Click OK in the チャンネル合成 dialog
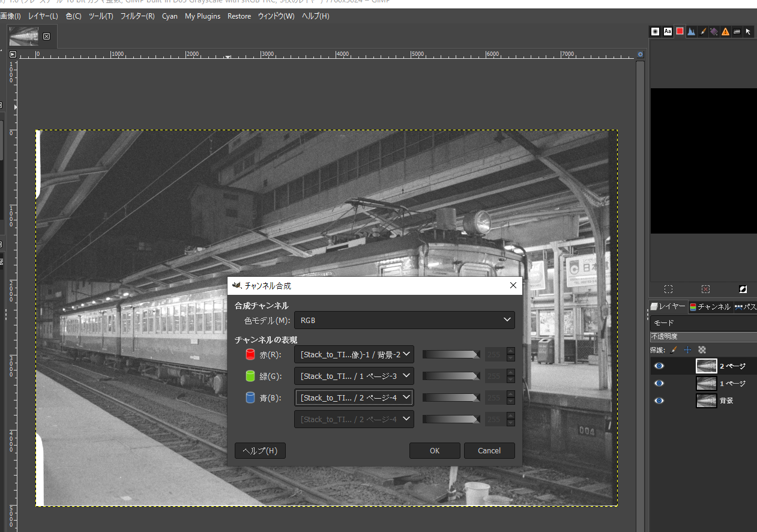The width and height of the screenshot is (757, 532). (434, 450)
